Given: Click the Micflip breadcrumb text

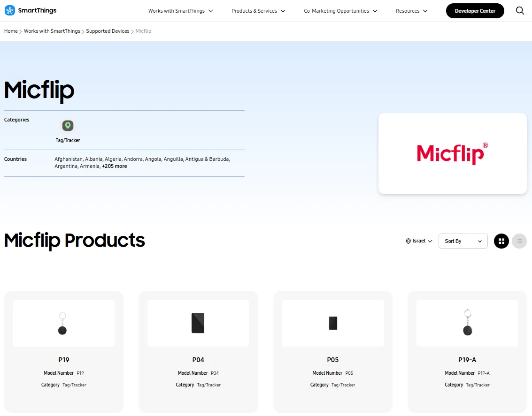Looking at the screenshot, I should tap(143, 31).
